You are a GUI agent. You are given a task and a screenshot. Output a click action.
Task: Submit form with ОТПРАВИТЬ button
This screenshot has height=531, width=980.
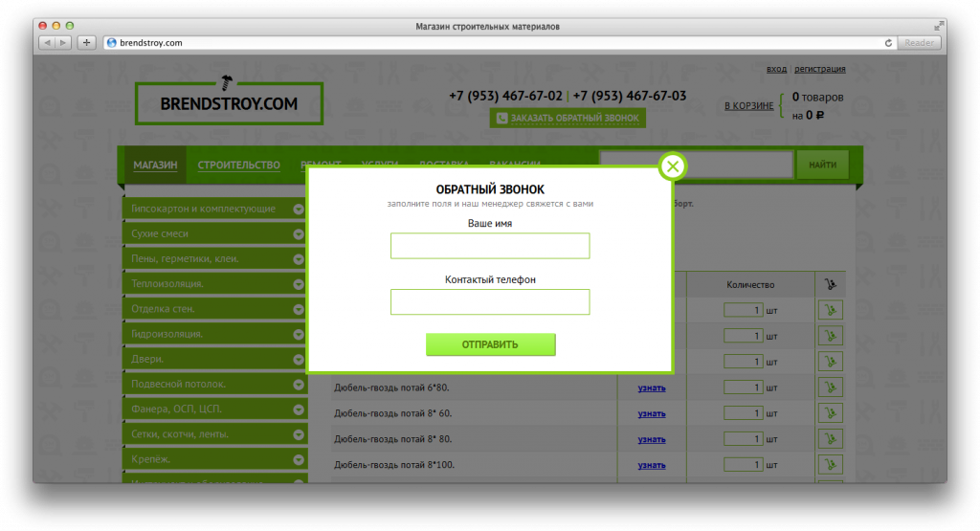point(491,344)
